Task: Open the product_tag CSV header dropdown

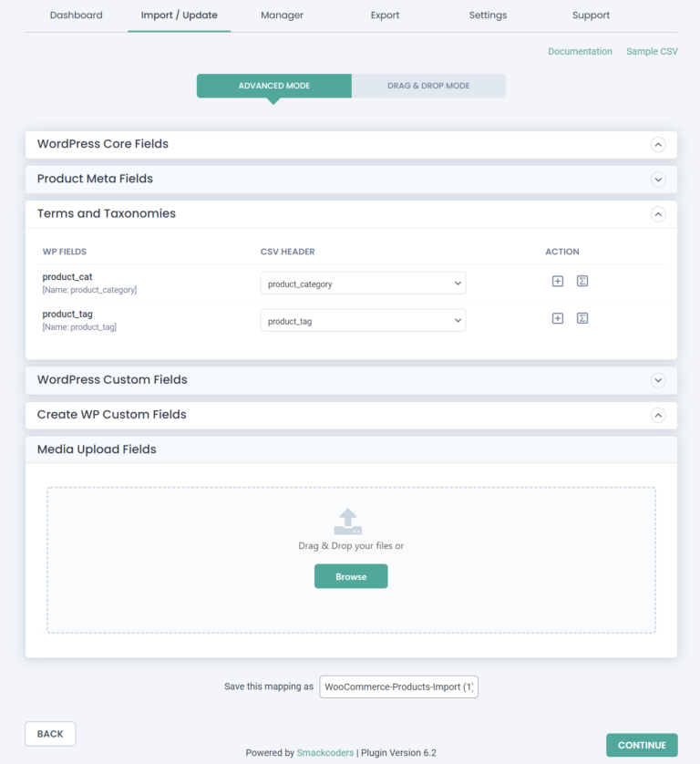Action: point(363,321)
